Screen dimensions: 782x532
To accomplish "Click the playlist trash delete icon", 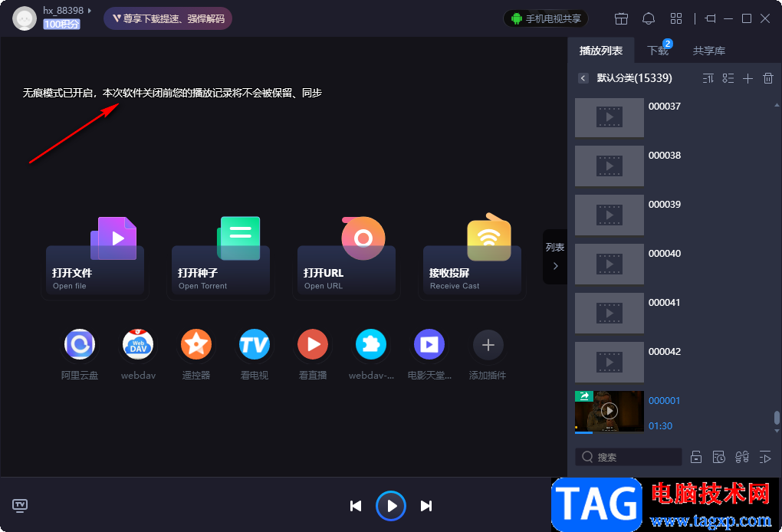I will point(768,78).
